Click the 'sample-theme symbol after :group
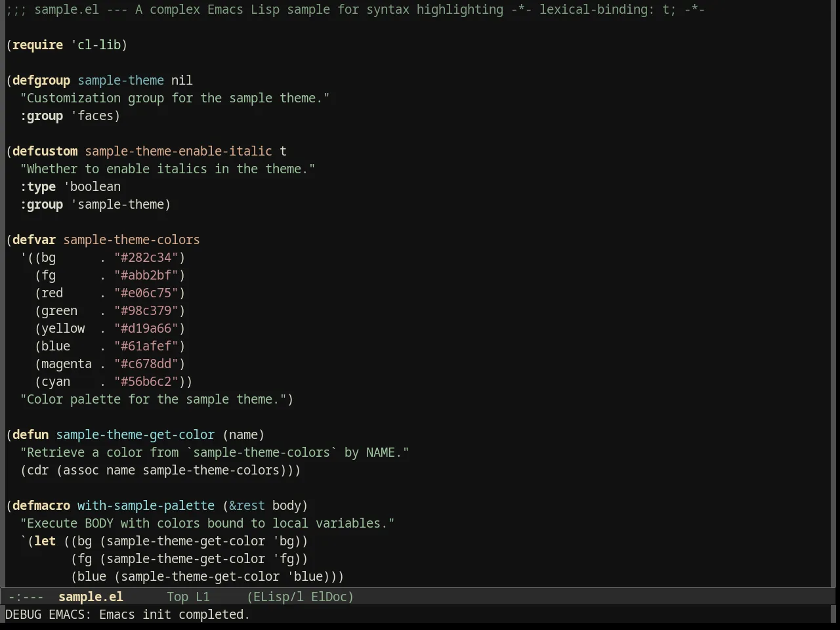 117,204
